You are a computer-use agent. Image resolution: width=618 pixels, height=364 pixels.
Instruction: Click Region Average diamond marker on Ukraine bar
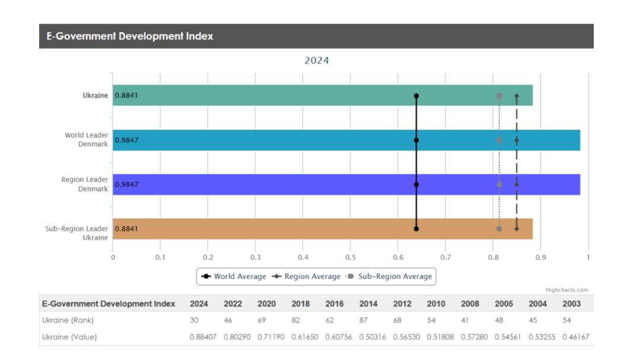(x=517, y=96)
